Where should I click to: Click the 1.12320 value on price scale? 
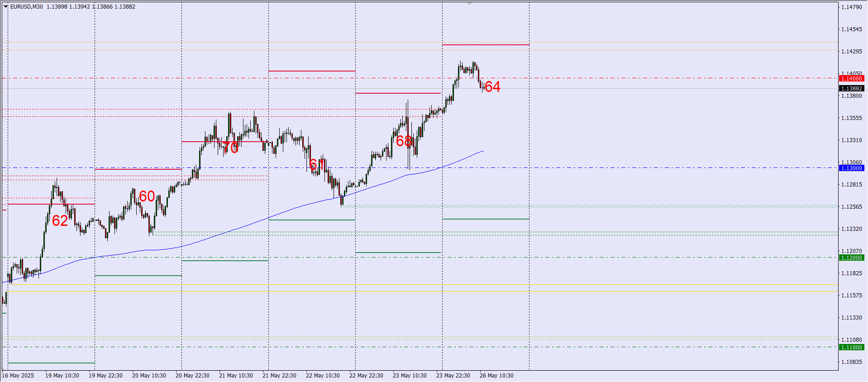tap(852, 229)
